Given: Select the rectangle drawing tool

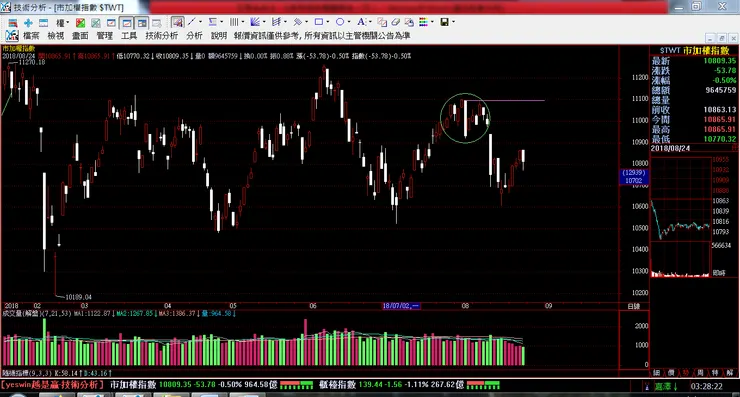Looking at the screenshot, I should 319,22.
